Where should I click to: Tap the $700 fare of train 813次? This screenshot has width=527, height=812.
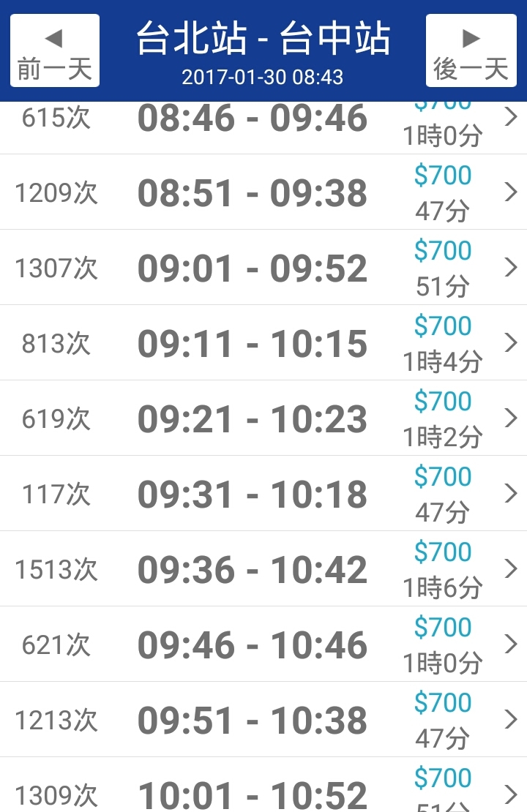(x=443, y=326)
